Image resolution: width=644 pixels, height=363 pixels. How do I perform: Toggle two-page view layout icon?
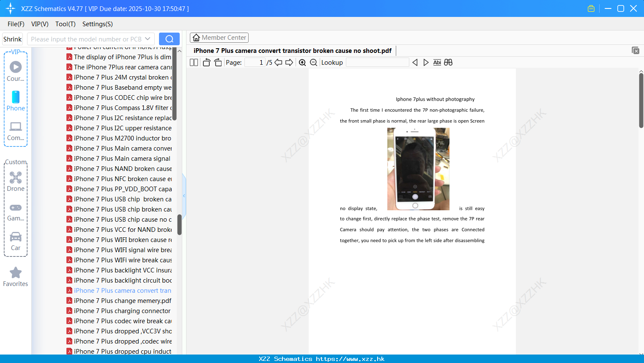point(194,63)
